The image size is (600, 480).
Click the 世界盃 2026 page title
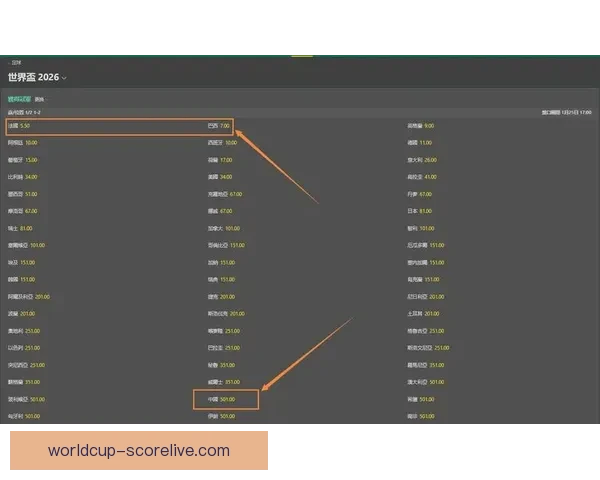33,77
